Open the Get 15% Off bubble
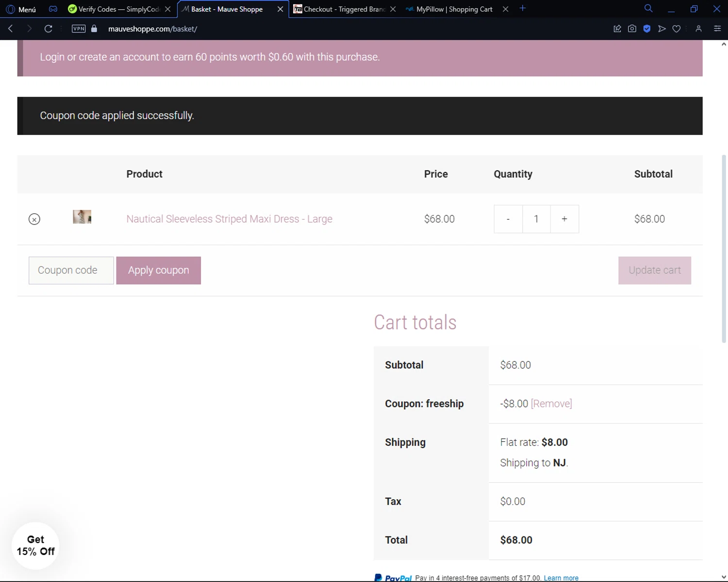Viewport: 728px width, 582px height. 35,546
